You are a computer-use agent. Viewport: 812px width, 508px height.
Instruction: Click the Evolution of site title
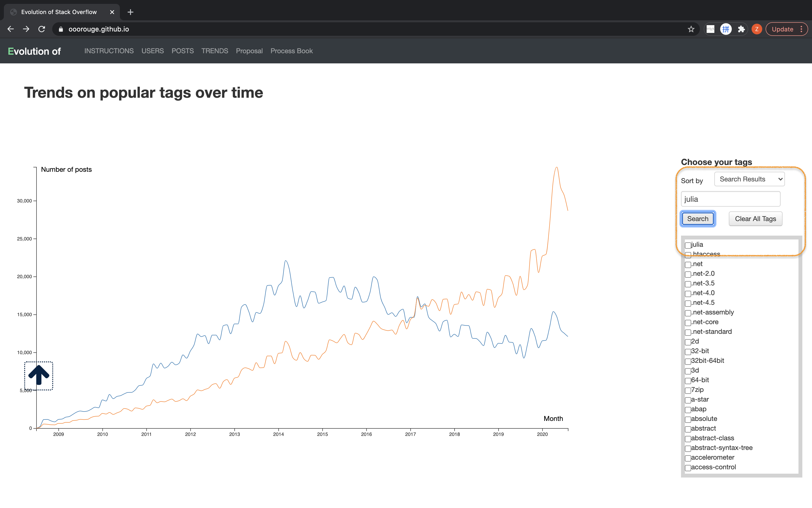pyautogui.click(x=34, y=51)
